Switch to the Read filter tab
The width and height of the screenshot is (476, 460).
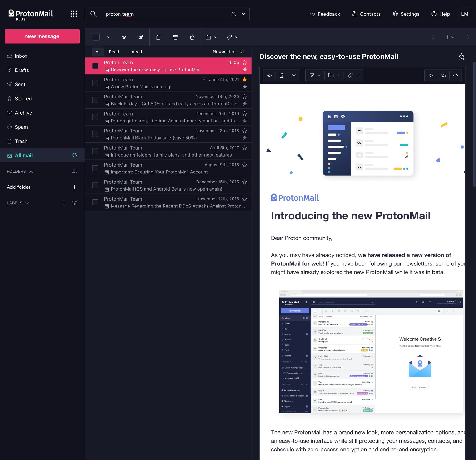[114, 52]
